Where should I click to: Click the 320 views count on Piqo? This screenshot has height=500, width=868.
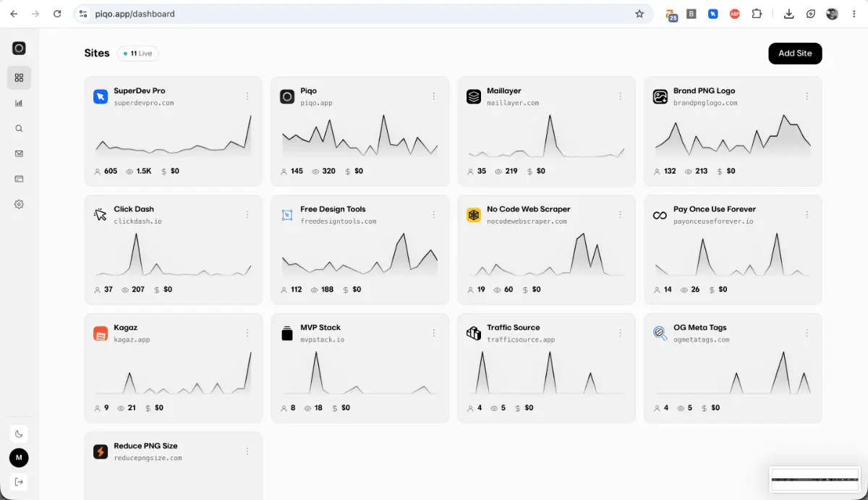pyautogui.click(x=328, y=171)
